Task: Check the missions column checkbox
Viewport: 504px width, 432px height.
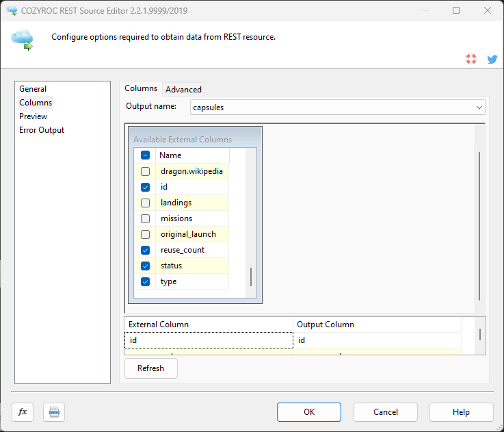Action: point(145,218)
